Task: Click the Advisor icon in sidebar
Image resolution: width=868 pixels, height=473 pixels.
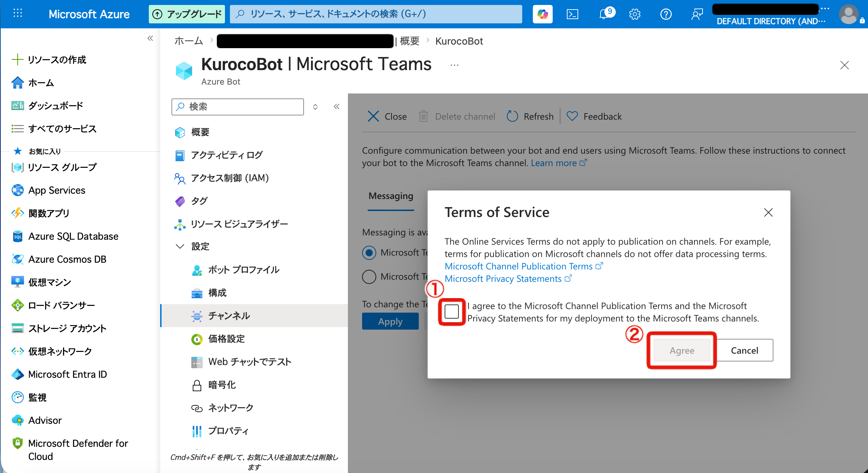Action: tap(17, 420)
